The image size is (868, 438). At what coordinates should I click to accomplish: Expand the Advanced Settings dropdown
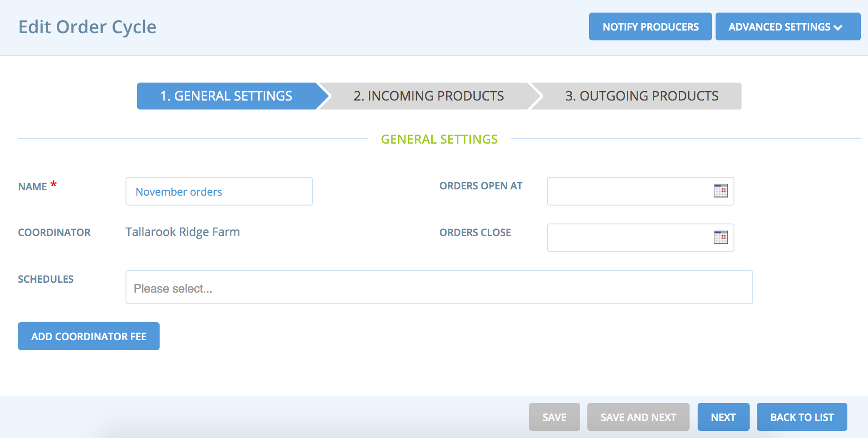[788, 26]
